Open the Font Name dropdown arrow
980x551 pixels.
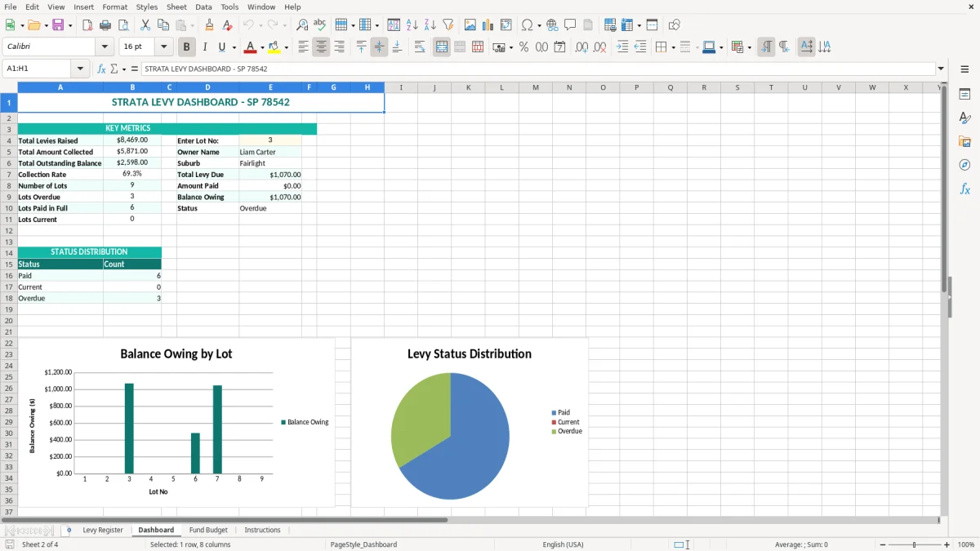pos(105,47)
